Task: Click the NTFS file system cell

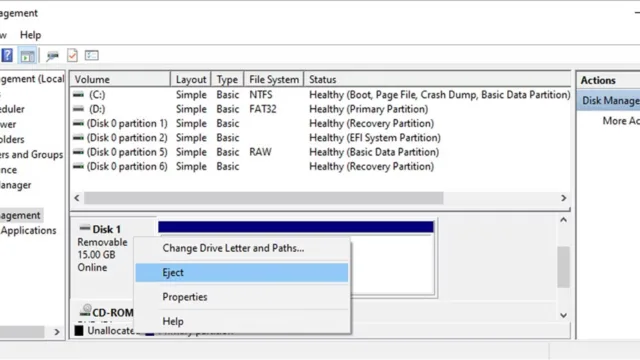Action: click(x=261, y=95)
